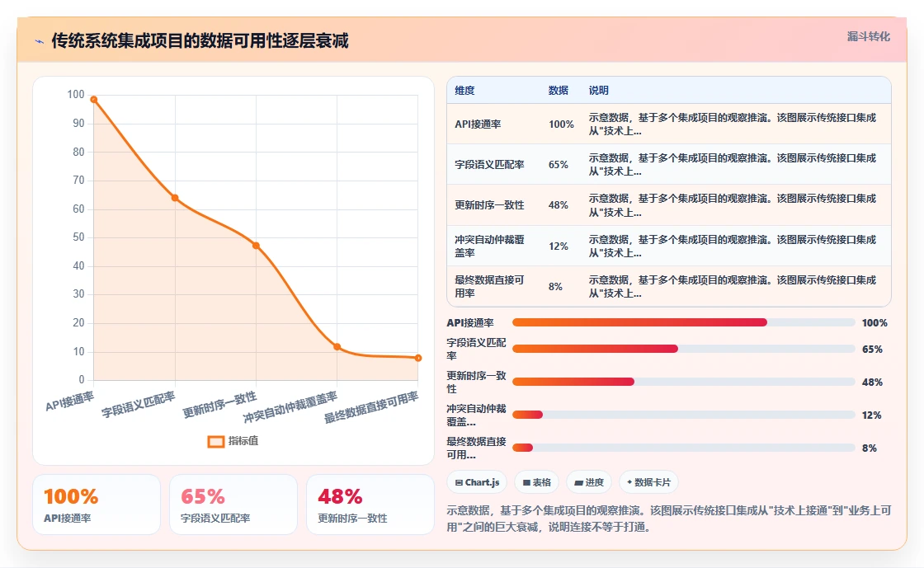Click the 冲突自动仲裁覆盖率 data point on chart
The width and height of the screenshot is (924, 568).
[337, 347]
